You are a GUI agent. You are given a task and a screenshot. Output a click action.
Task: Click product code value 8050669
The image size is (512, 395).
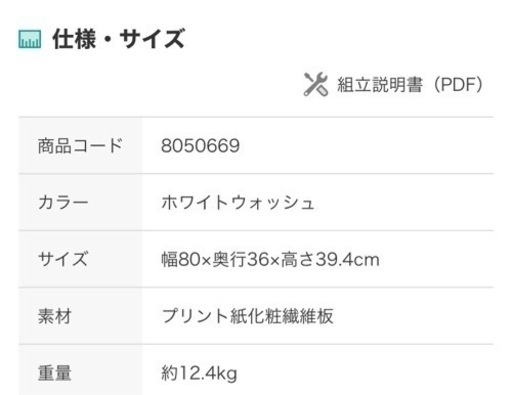(x=200, y=146)
